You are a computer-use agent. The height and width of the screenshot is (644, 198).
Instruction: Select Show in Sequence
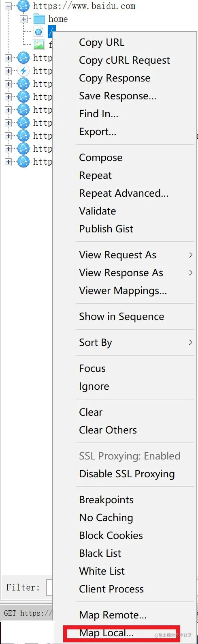(x=121, y=316)
